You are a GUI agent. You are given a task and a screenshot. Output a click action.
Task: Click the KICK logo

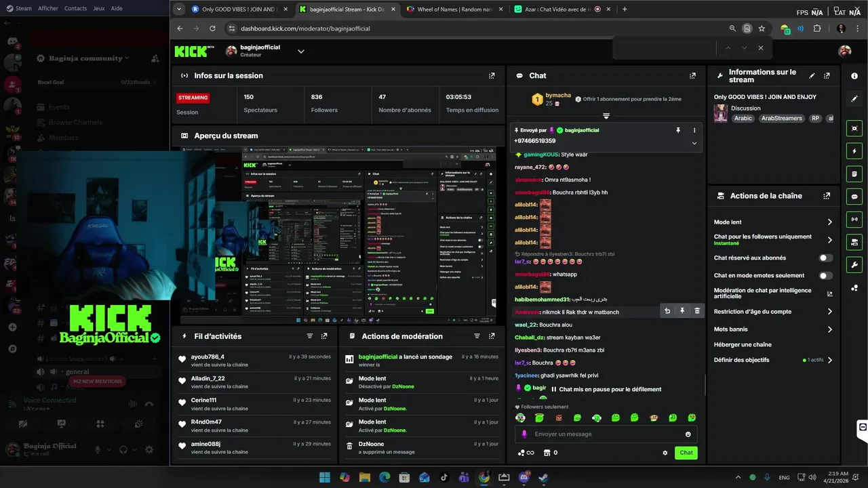pos(191,52)
